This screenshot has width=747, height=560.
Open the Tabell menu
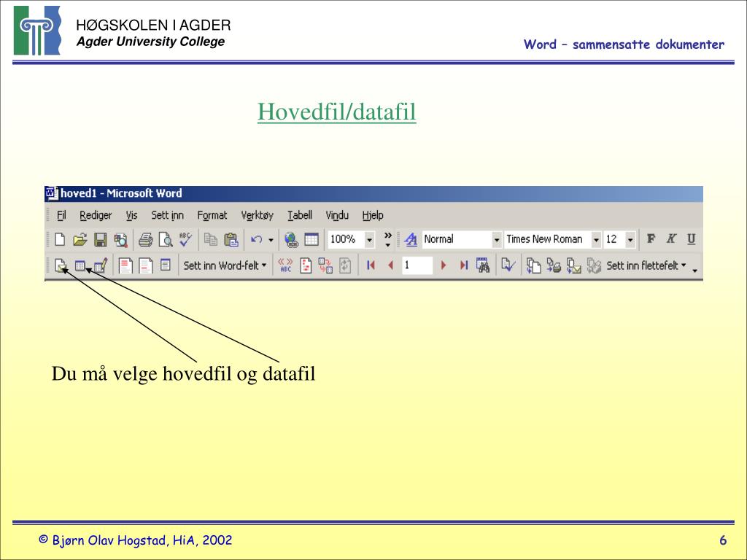(x=300, y=215)
